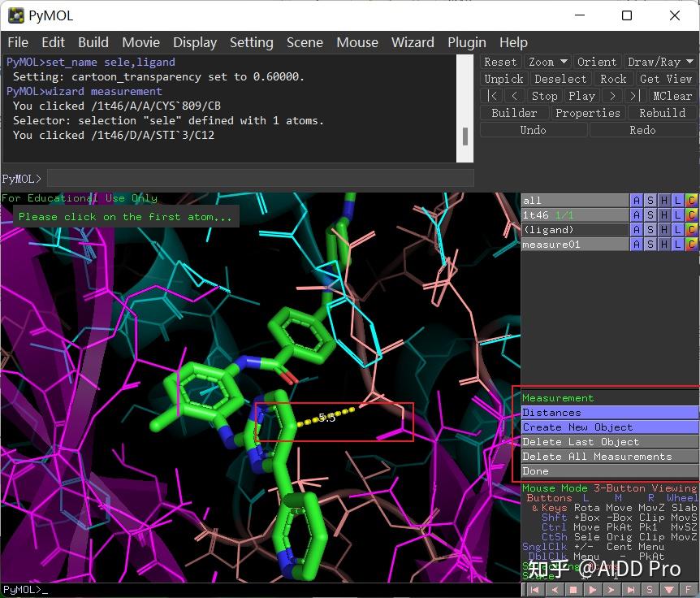Open color menu for the ligand selection

click(692, 230)
